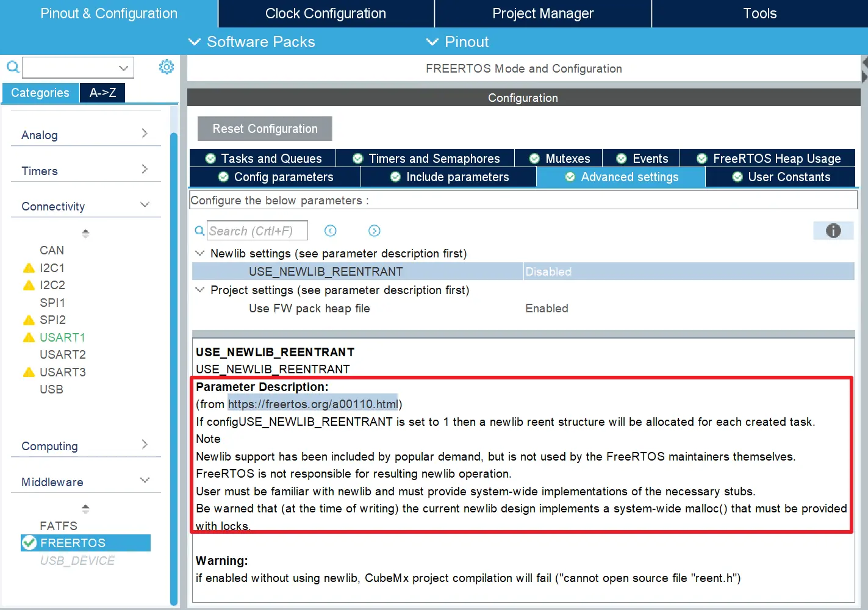Open the sidebar search combo box dropdown
The width and height of the screenshot is (868, 610).
124,68
